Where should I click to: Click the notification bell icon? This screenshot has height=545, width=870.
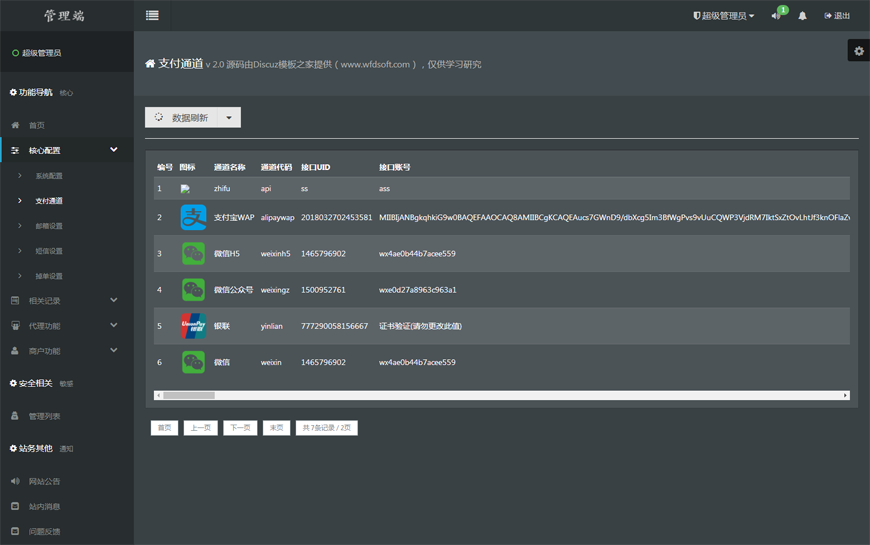click(x=802, y=16)
